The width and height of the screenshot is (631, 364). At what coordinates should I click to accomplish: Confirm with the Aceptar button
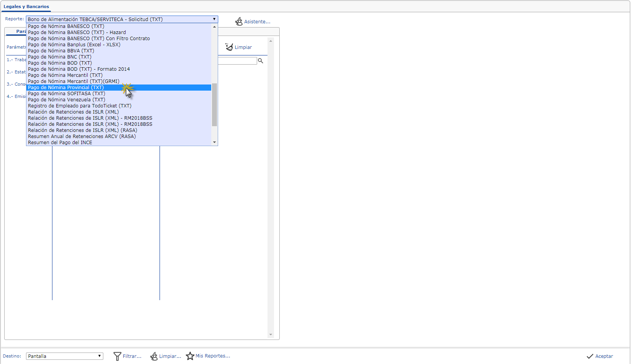point(600,356)
